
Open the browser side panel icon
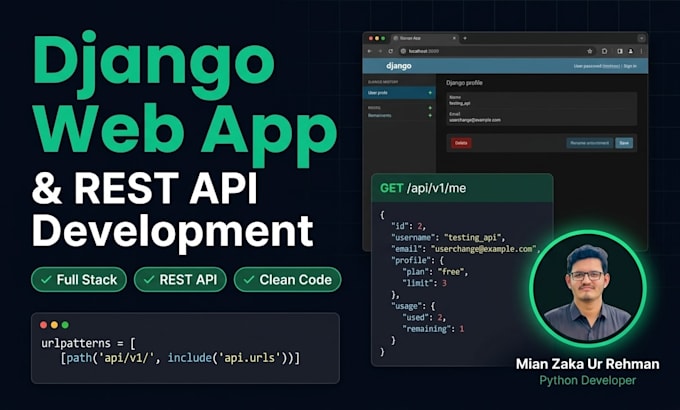pyautogui.click(x=620, y=51)
